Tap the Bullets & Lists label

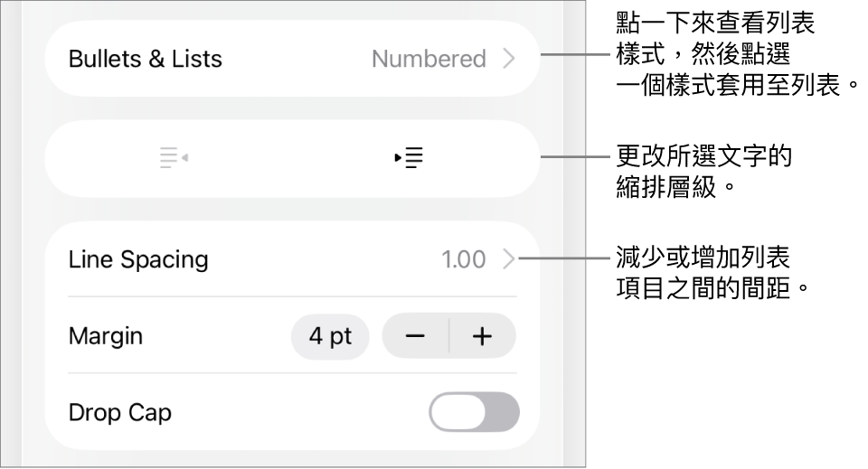pos(146,59)
